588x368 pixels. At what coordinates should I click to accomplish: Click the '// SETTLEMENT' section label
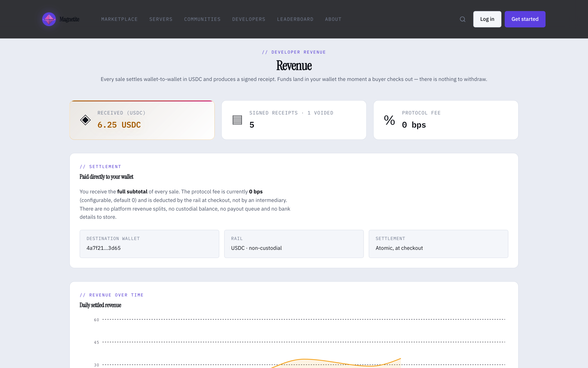click(x=100, y=167)
